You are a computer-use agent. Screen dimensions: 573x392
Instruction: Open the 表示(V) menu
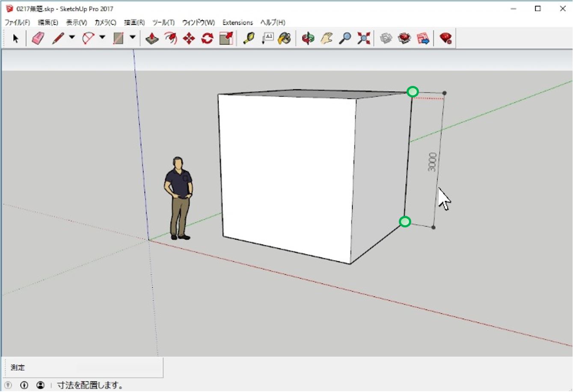[x=77, y=22]
